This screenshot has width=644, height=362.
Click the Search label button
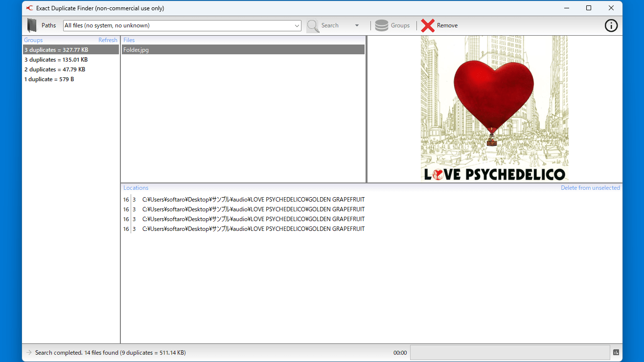(x=330, y=25)
